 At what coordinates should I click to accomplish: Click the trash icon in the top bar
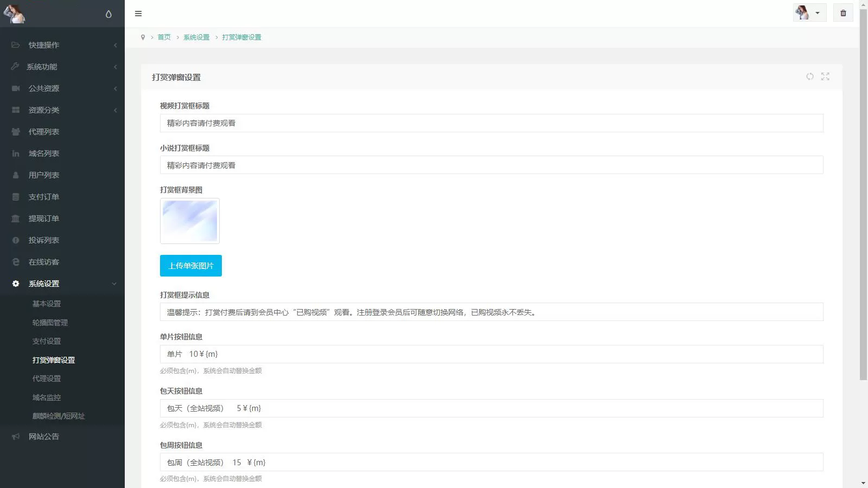pos(843,12)
